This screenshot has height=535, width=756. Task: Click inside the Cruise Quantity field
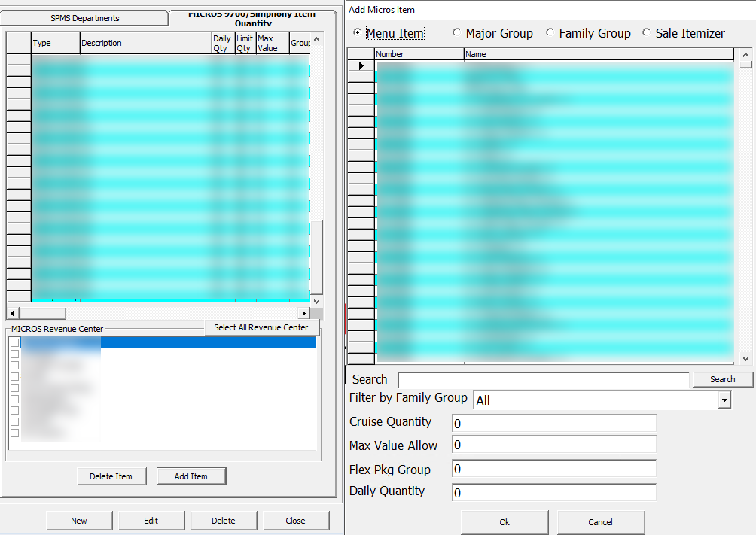(554, 423)
